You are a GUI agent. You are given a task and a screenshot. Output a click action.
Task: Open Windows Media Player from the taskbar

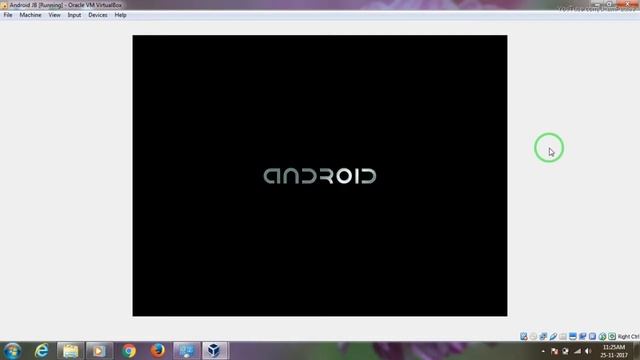(x=99, y=351)
